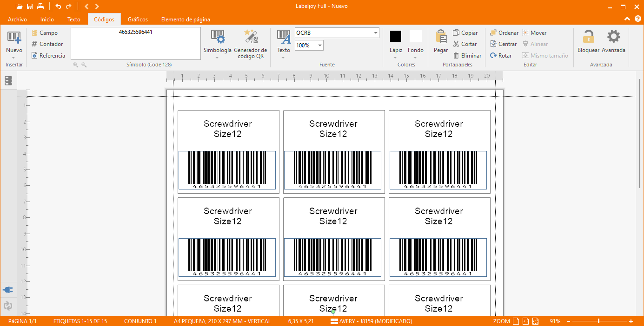
Task: Click the 6,35 X 5,21 label size
Action: click(x=301, y=321)
